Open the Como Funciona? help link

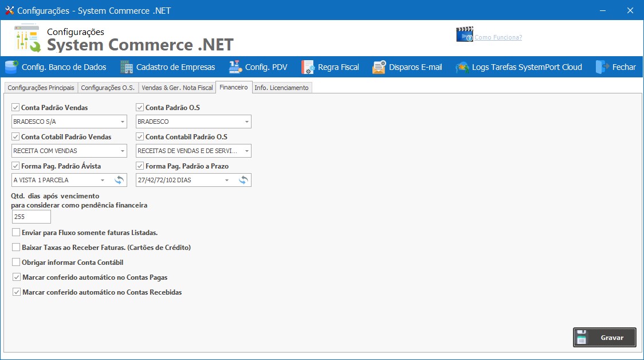tap(498, 37)
